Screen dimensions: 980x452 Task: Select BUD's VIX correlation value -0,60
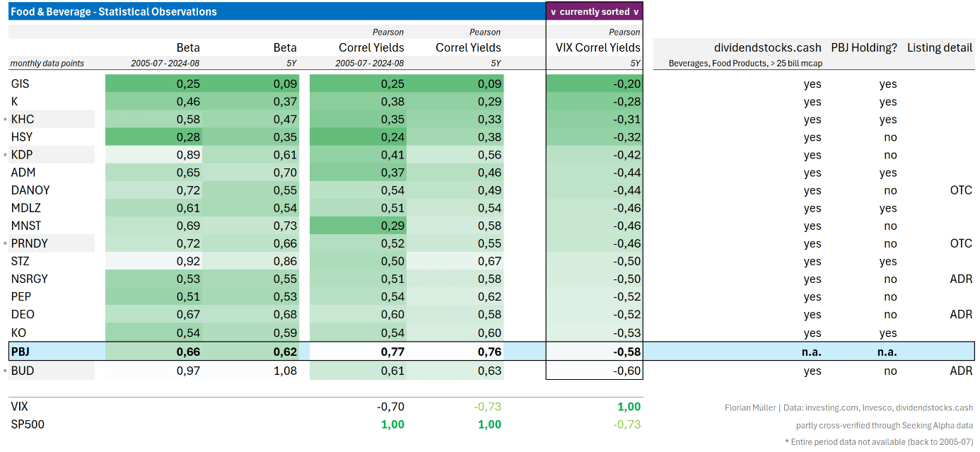[x=626, y=370]
